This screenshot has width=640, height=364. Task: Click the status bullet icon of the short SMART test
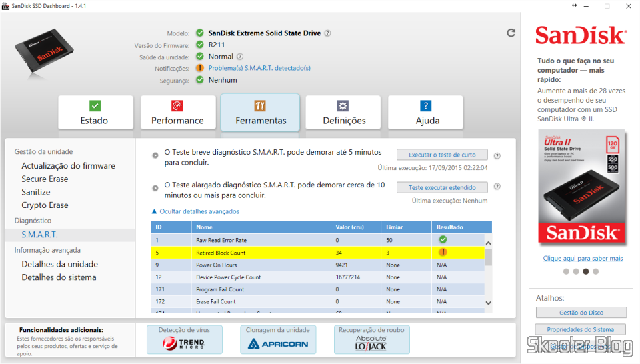point(155,155)
